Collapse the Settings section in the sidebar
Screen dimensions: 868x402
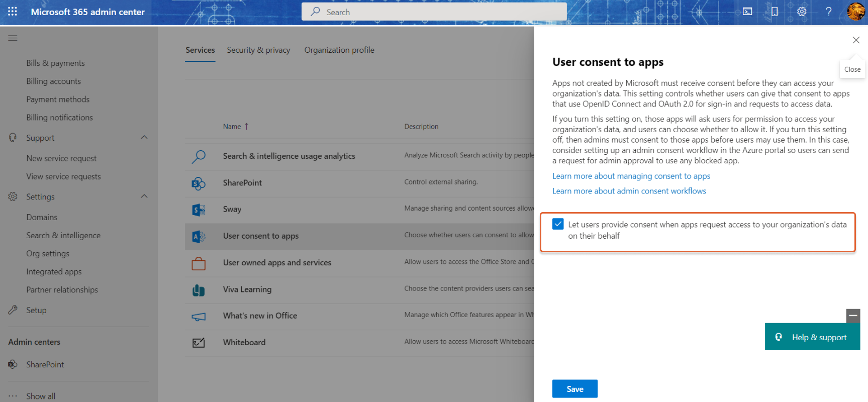coord(144,196)
